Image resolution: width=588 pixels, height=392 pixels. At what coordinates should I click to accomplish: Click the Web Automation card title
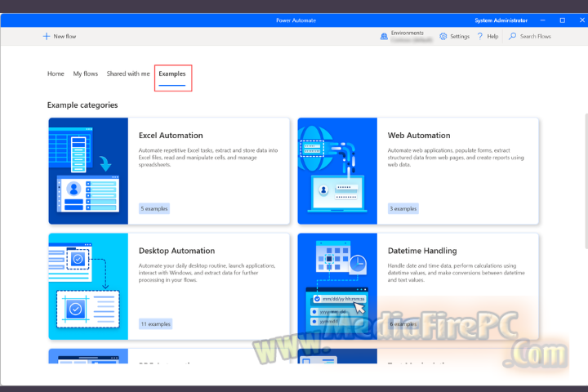coord(419,136)
